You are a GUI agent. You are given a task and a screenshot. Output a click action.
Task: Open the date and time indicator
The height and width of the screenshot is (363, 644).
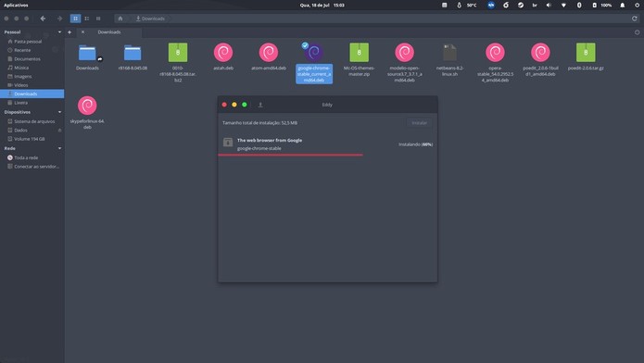[322, 6]
